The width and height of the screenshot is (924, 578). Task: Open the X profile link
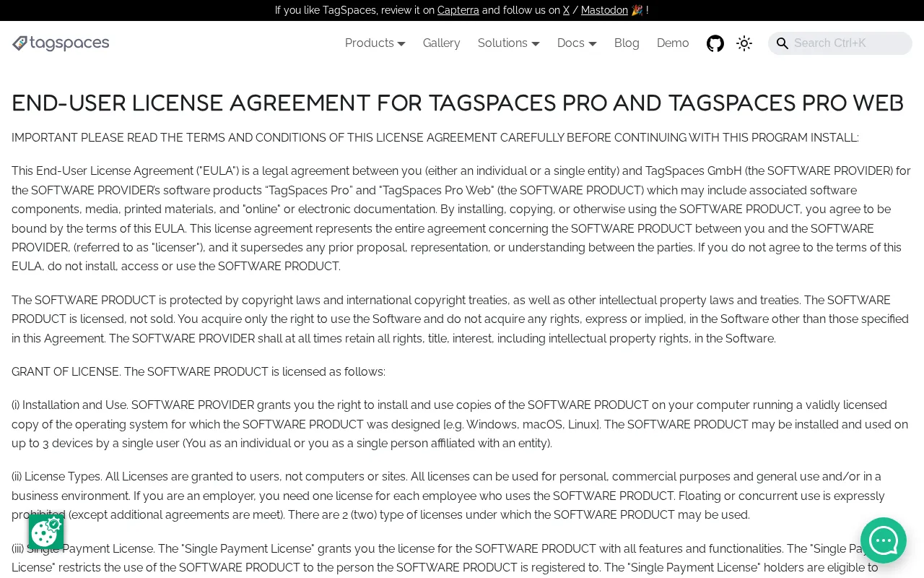coord(567,10)
